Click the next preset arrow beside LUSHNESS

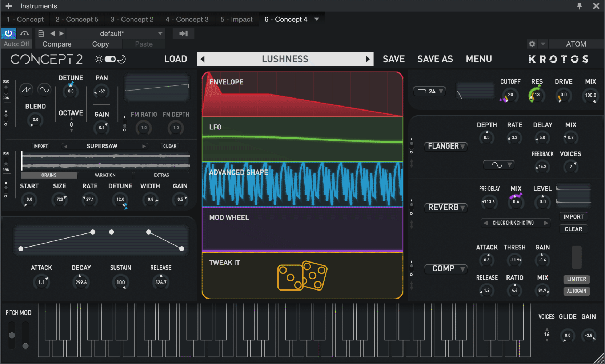tap(368, 59)
